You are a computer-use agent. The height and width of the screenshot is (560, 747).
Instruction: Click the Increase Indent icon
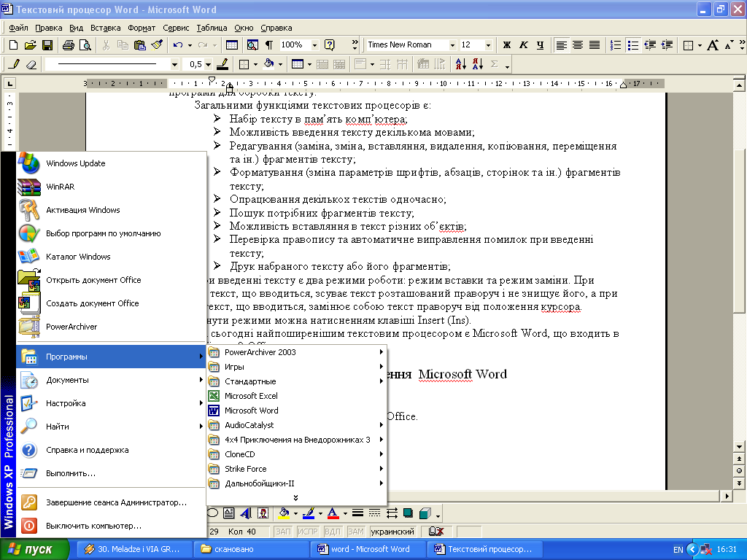tap(667, 44)
